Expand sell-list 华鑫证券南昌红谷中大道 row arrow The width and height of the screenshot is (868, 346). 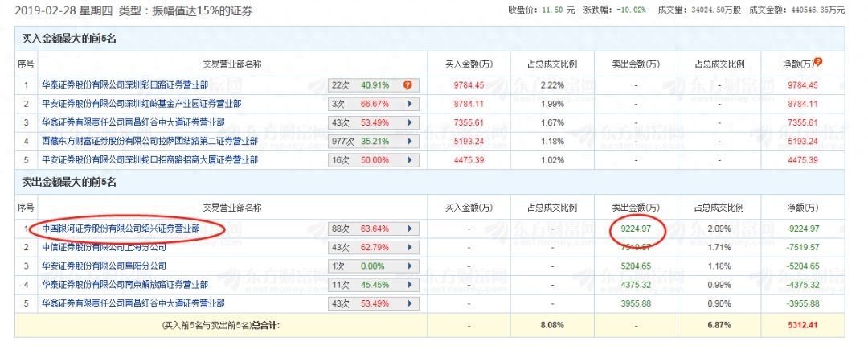point(410,303)
